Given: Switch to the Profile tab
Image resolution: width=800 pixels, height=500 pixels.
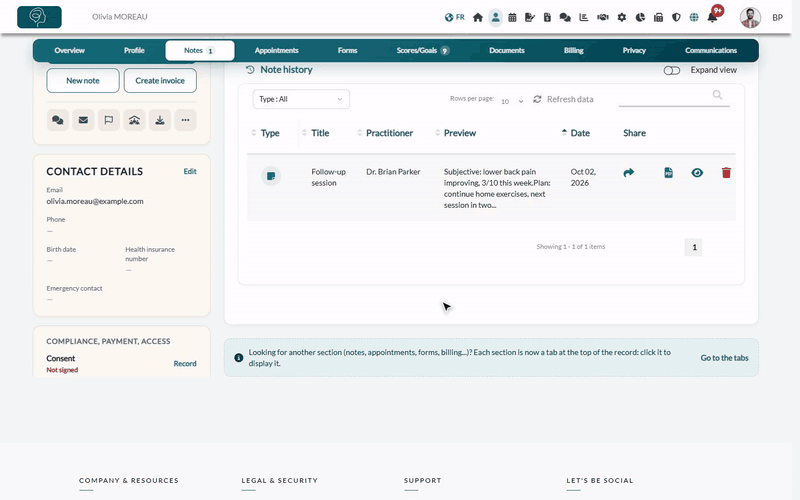Looking at the screenshot, I should (134, 51).
